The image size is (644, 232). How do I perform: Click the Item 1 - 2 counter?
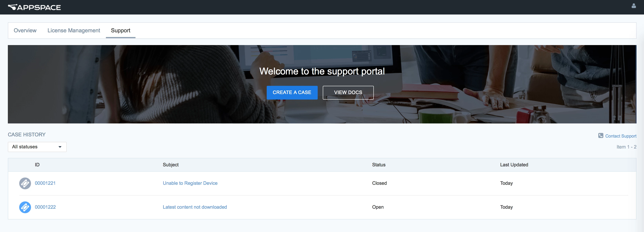[x=626, y=147]
